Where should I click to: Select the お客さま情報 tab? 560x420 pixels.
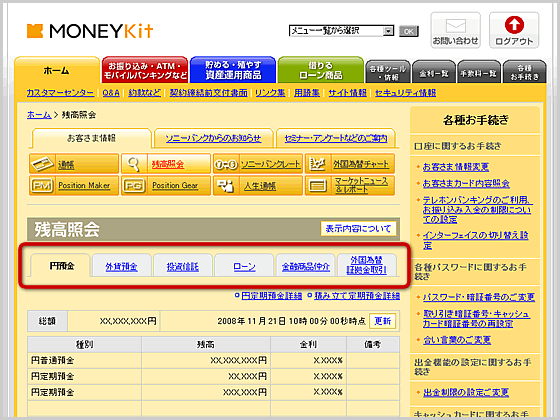pos(91,138)
